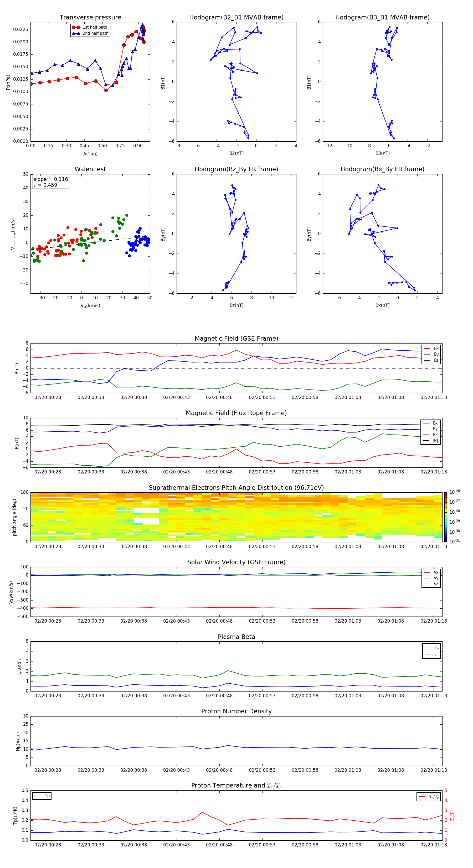Click the '|B|' legend entry in Flux Rope panel
Screen dimensions: 473x868
(x=431, y=441)
